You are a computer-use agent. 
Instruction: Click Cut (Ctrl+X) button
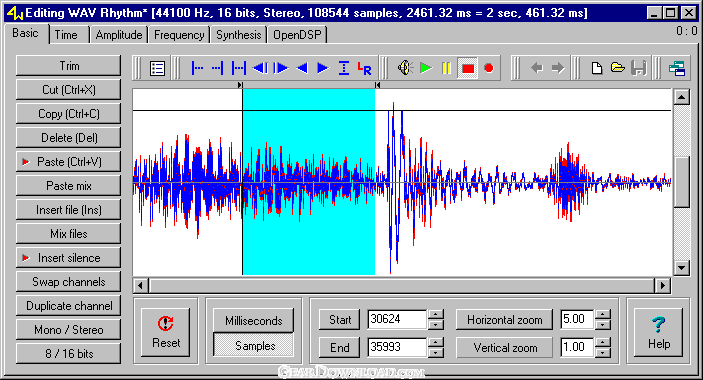(x=69, y=90)
